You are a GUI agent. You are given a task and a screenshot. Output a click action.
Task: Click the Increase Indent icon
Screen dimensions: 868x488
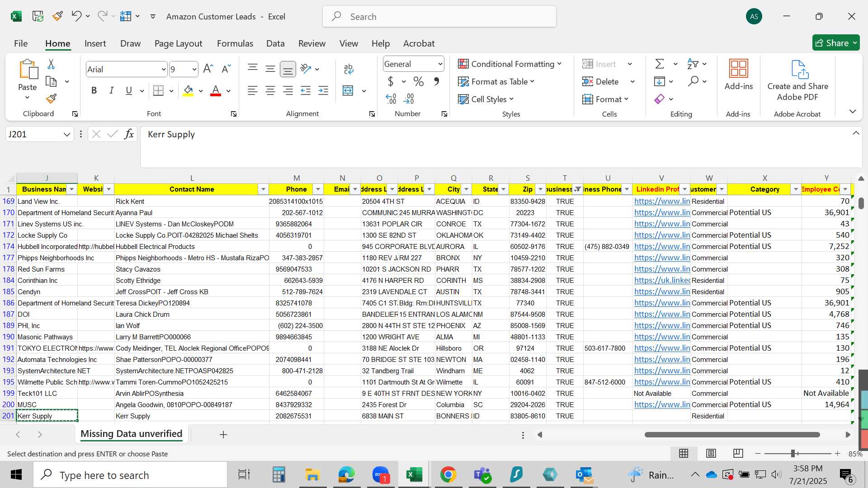323,91
